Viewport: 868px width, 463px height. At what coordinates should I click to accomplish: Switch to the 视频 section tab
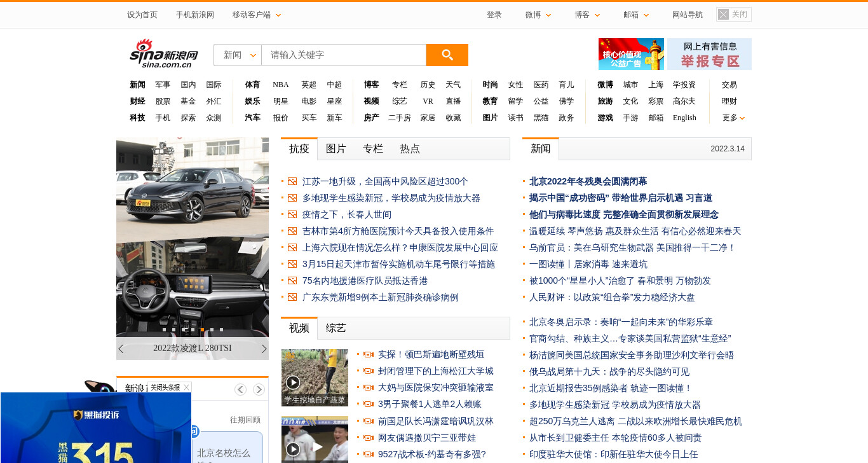pos(299,328)
